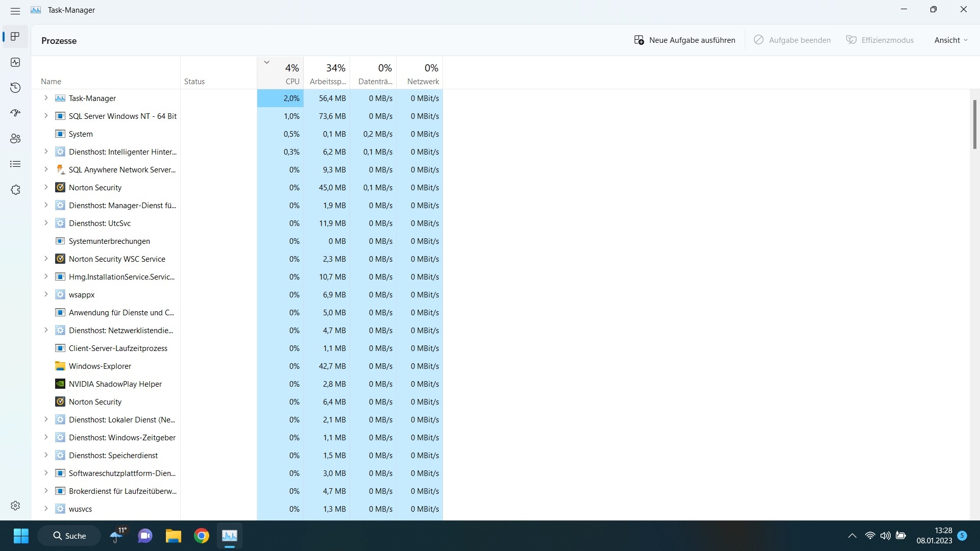The height and width of the screenshot is (551, 980).
Task: Toggle the hamburger navigation menu
Action: pos(15,11)
